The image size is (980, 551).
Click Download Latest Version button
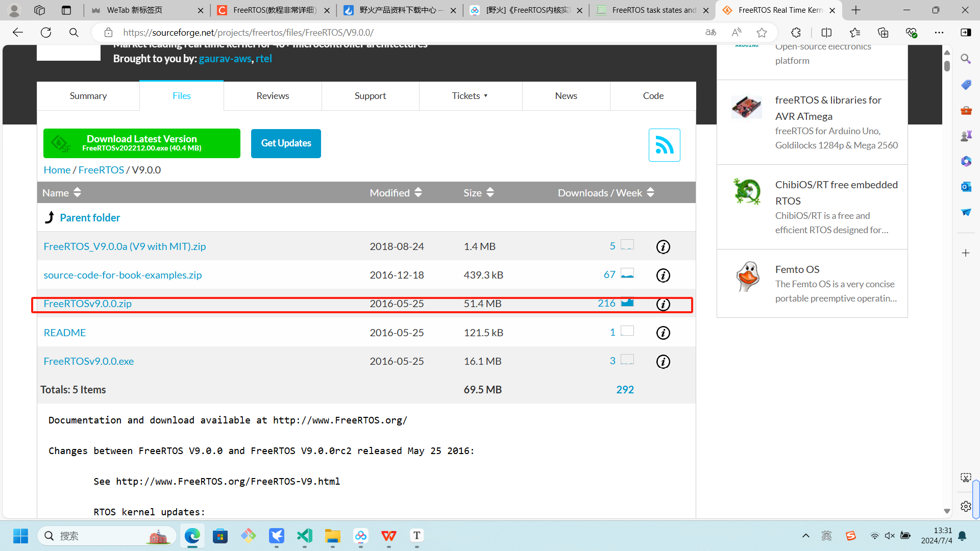pyautogui.click(x=141, y=143)
